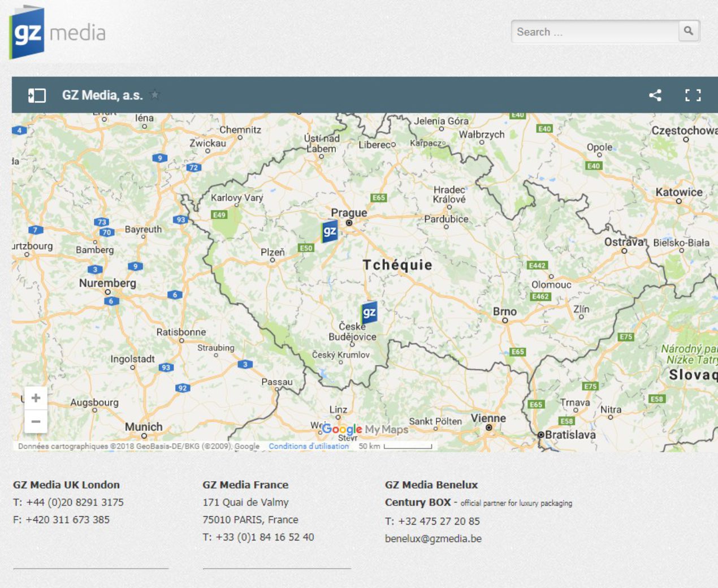Click the Zwickau city label

point(207,143)
